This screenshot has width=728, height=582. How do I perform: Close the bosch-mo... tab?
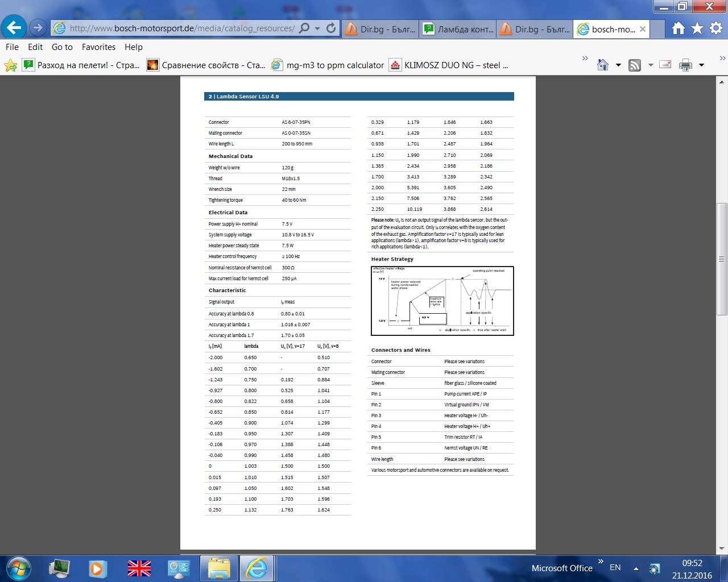point(643,29)
